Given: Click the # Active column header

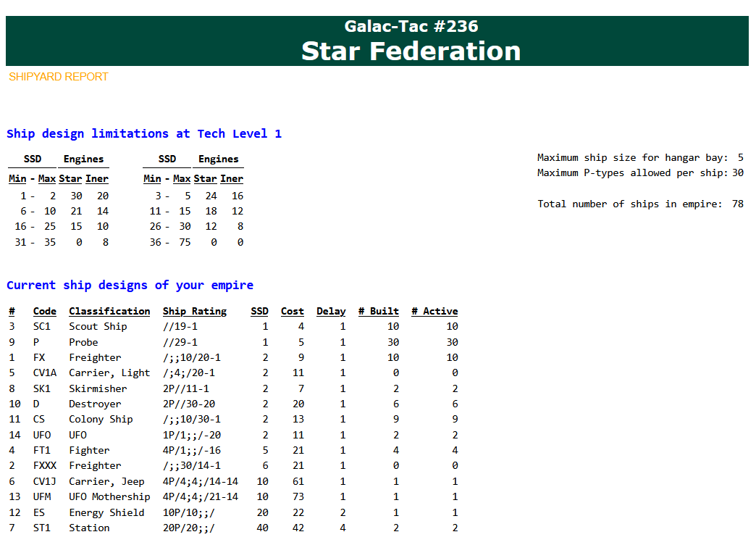Looking at the screenshot, I should coord(434,311).
